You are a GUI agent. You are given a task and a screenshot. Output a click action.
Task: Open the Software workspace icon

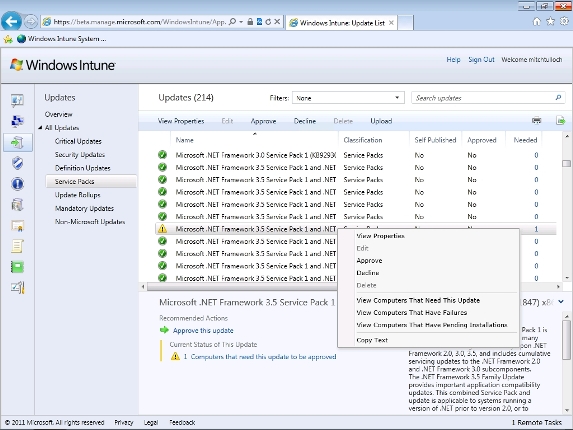[x=17, y=205]
